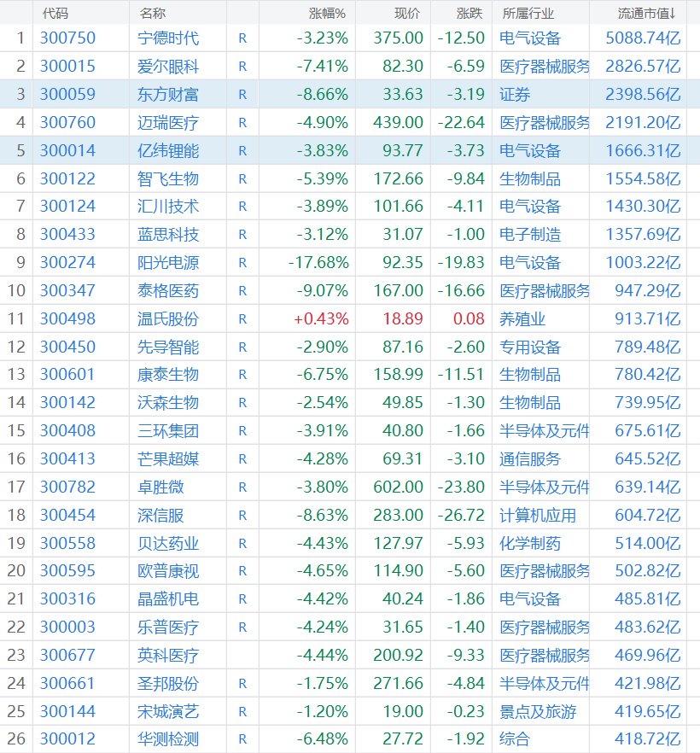
Task: Sort by the 代码 column header
Action: tap(55, 14)
